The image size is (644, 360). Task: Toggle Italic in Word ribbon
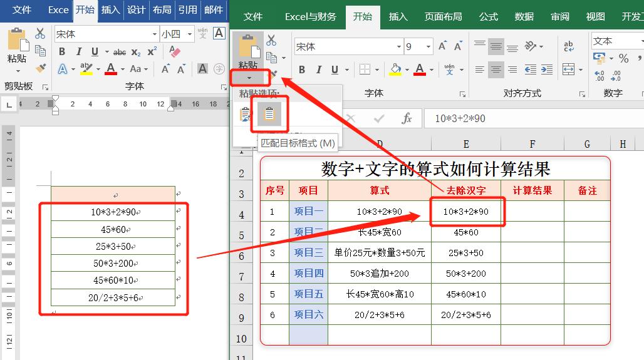tap(78, 52)
